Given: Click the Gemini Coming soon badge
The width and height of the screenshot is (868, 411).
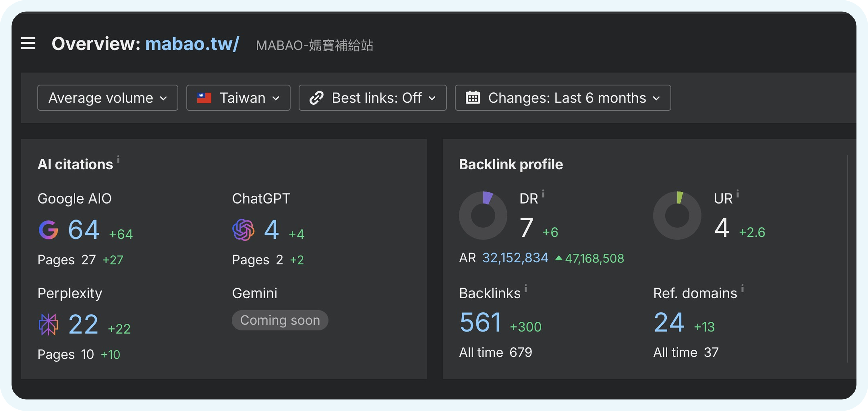Looking at the screenshot, I should (x=280, y=320).
